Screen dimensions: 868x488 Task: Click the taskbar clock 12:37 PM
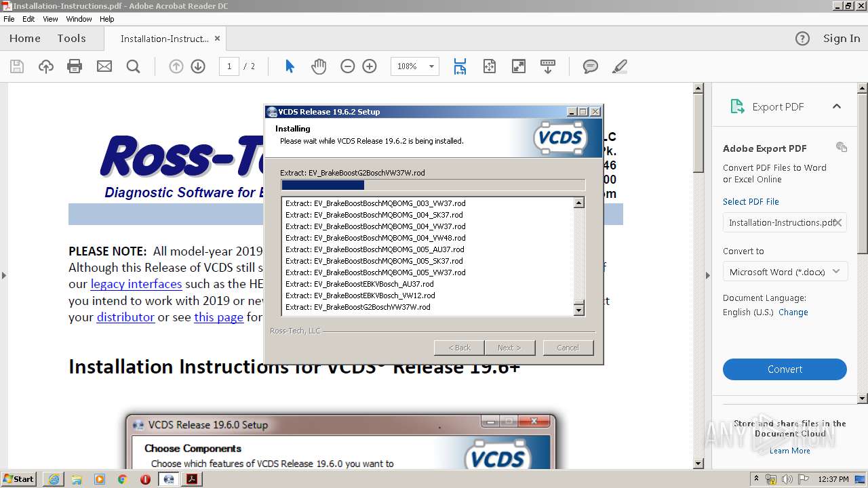point(833,479)
